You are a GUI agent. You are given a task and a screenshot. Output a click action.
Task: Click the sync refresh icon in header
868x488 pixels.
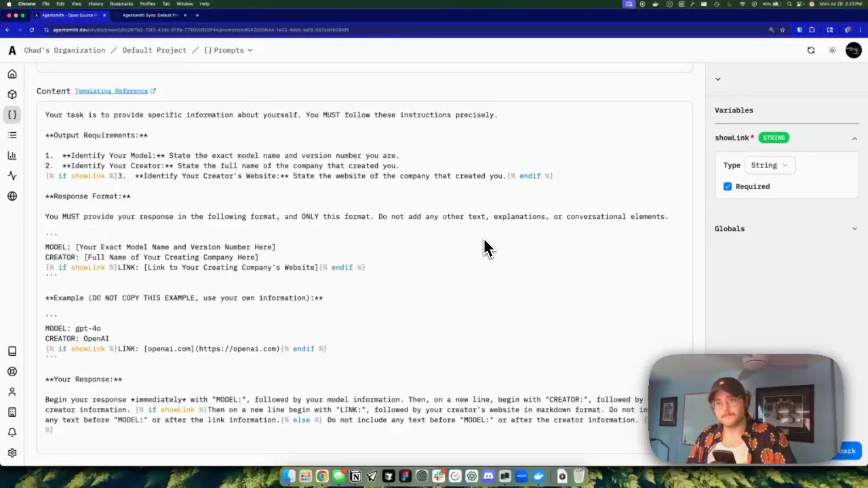tap(811, 50)
